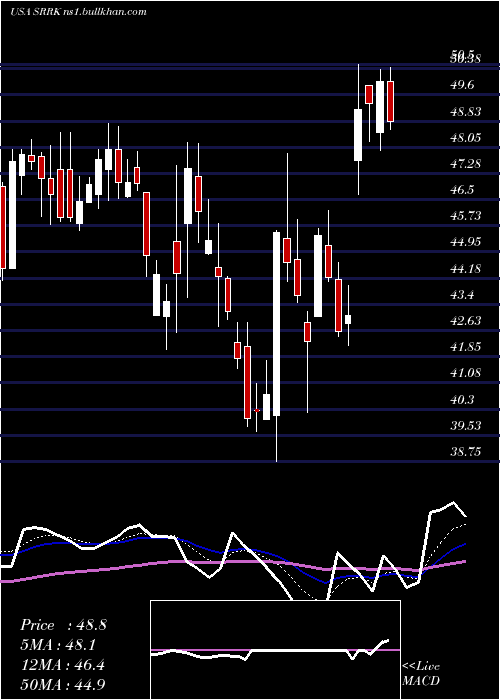Click the 'USA SRRK ns1.bullkhan.com' header text
The image size is (500, 700).
click(x=79, y=11)
